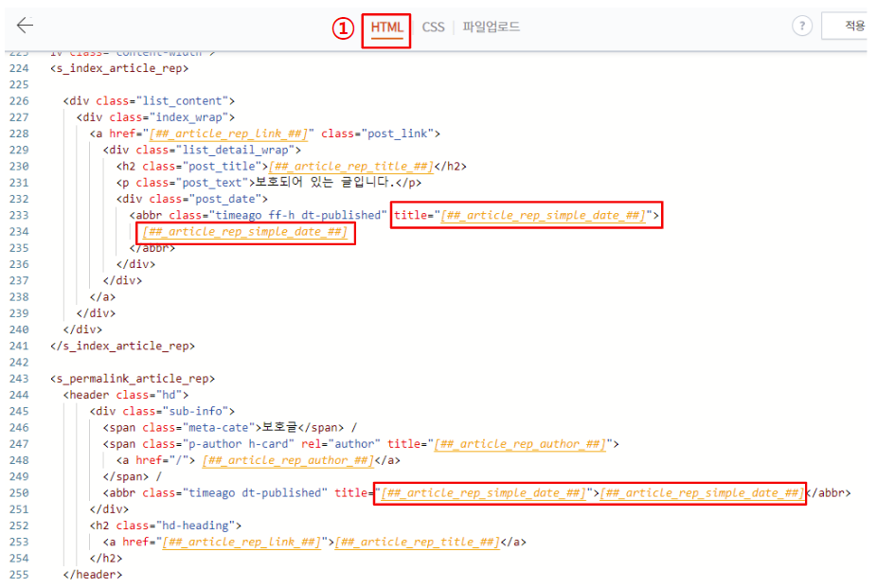Image resolution: width=877 pixels, height=588 pixels.
Task: Click second [##_article_rep_simple_date_##] on line 250
Action: [x=702, y=493]
